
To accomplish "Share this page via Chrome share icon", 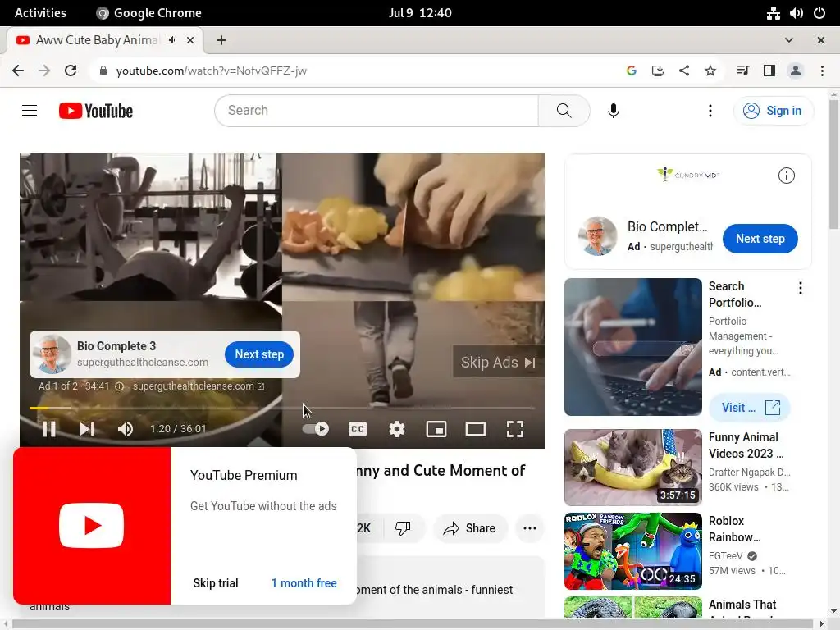I will 683,71.
